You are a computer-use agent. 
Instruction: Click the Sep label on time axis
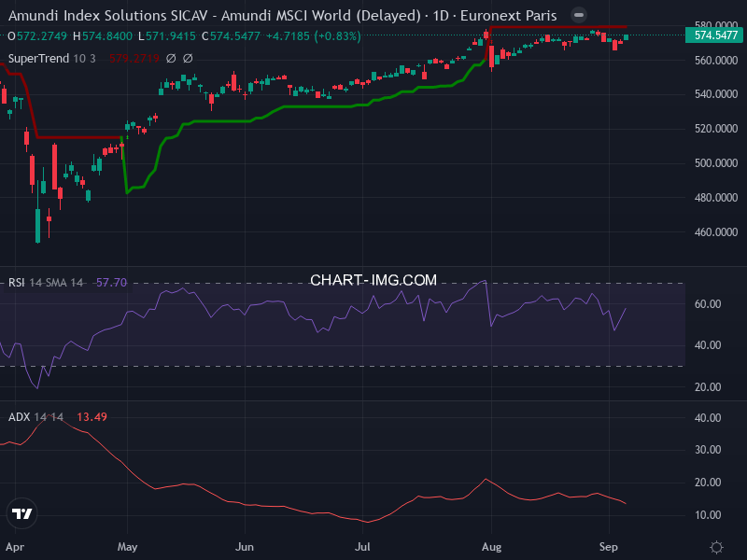609,547
